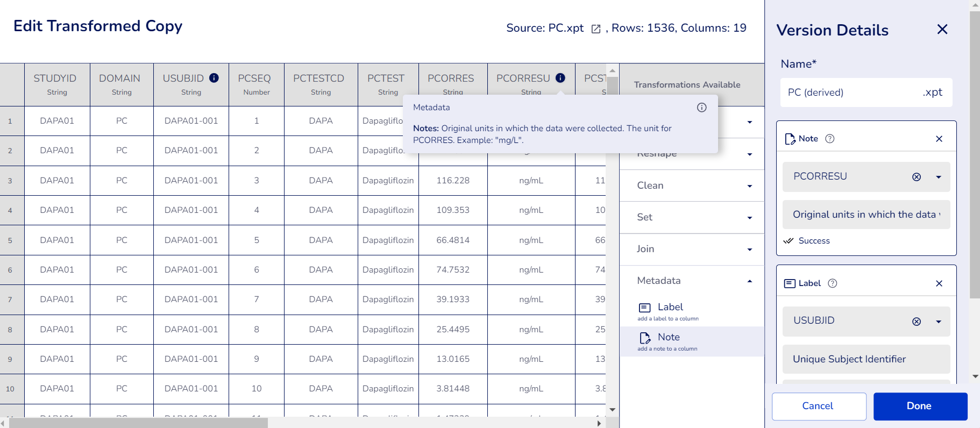Click the Transformations Available heading

[x=687, y=85]
